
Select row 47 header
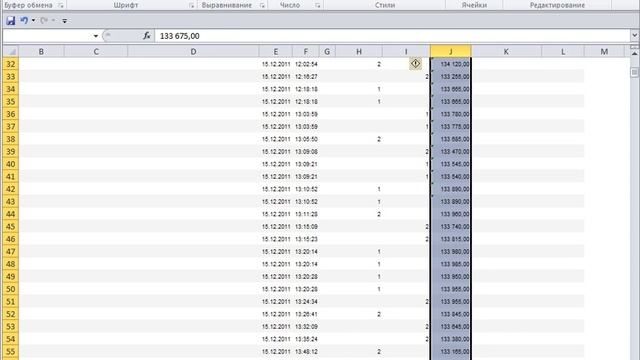tap(11, 252)
